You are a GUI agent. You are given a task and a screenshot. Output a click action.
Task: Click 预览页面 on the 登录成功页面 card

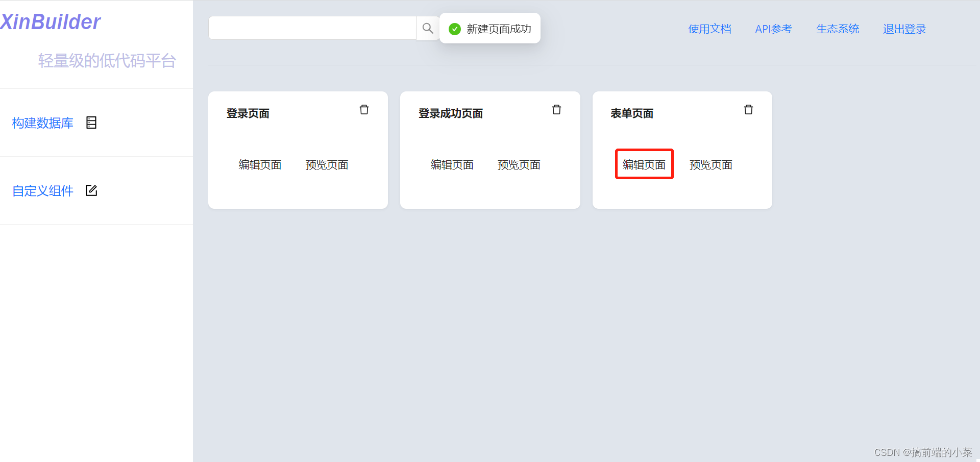point(519,165)
